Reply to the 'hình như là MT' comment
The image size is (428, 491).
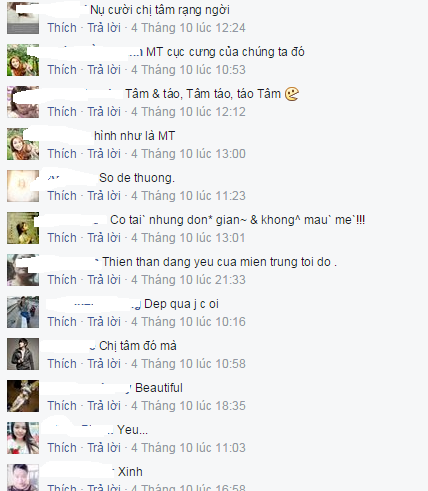pyautogui.click(x=104, y=154)
